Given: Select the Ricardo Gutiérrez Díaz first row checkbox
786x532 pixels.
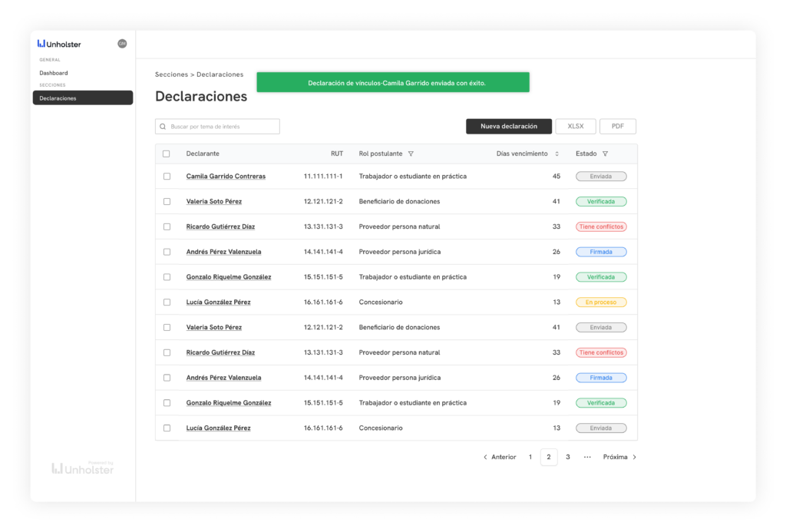Looking at the screenshot, I should tap(167, 226).
